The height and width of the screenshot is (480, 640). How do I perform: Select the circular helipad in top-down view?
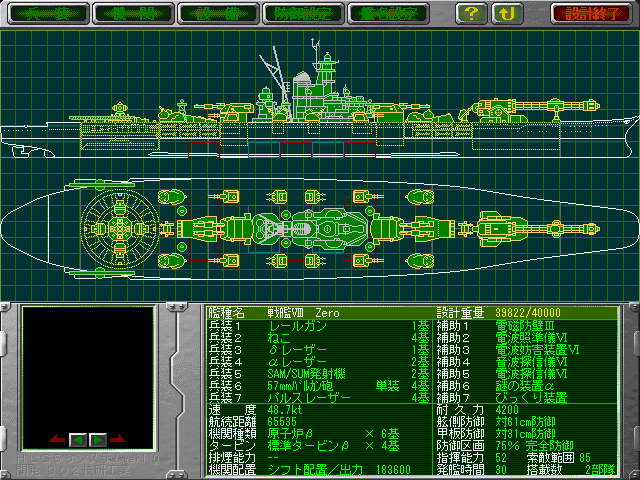click(x=119, y=229)
